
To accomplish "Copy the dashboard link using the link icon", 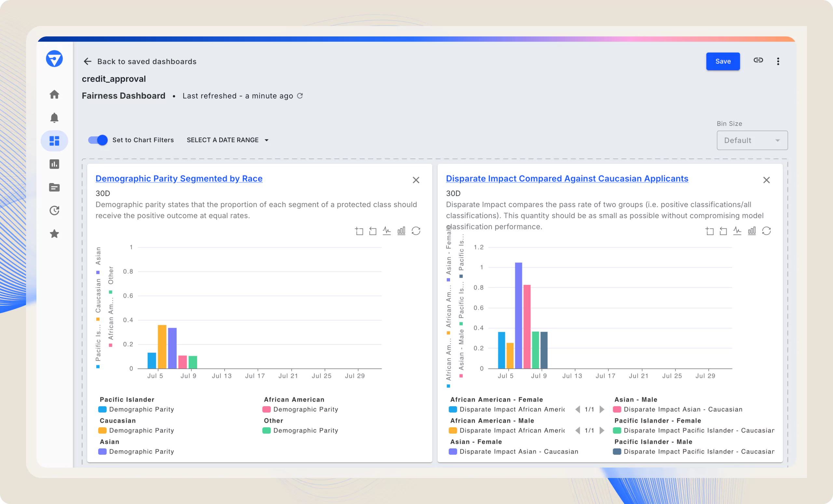I will pos(758,60).
